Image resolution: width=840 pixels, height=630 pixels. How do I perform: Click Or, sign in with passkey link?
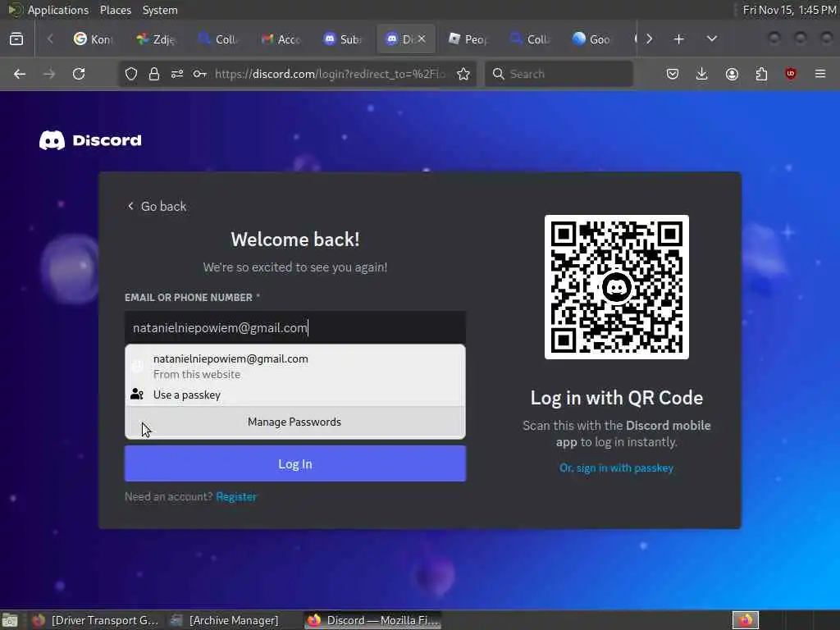tap(616, 468)
